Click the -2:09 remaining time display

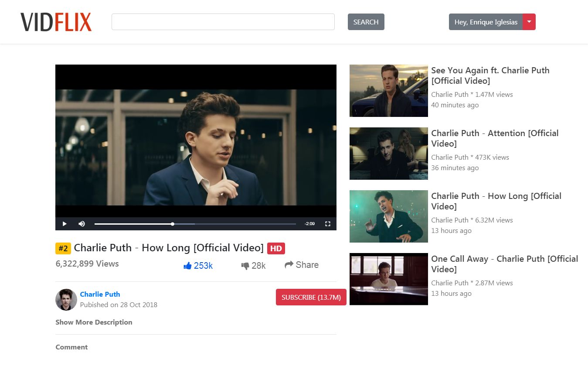(309, 224)
